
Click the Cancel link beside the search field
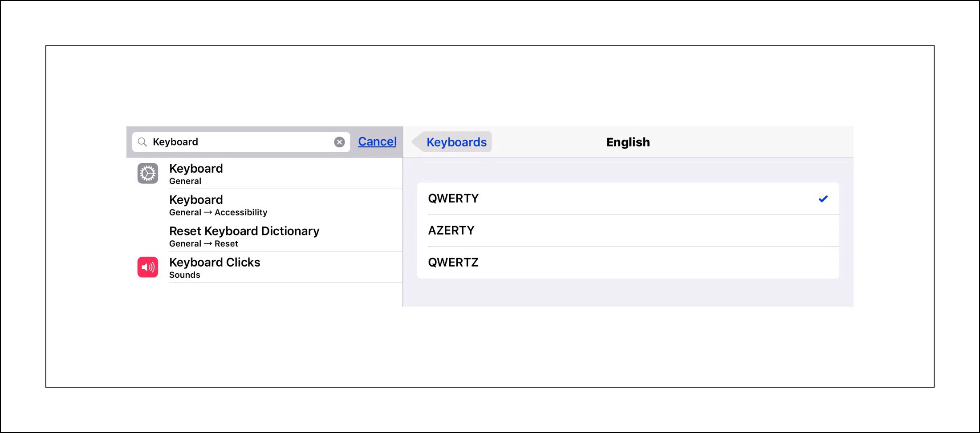377,142
